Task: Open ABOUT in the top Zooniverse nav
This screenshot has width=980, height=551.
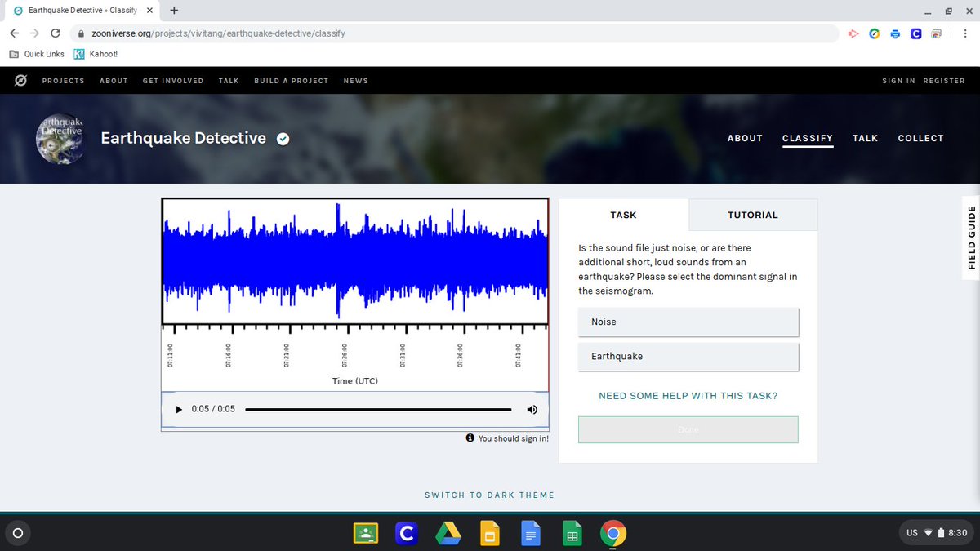Action: (x=114, y=81)
